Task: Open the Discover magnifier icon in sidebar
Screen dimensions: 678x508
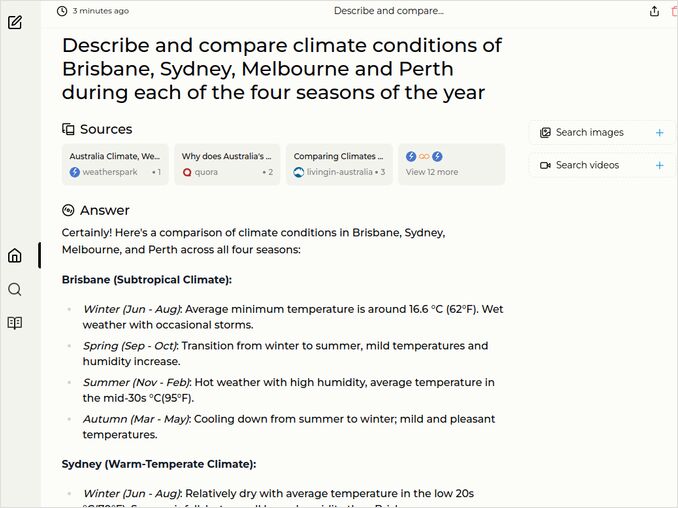Action: [x=15, y=289]
